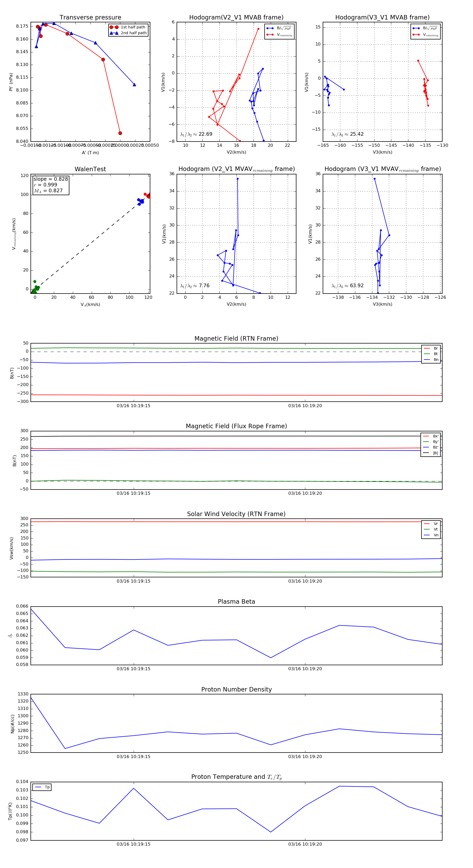
Task: Click '03/16 10:19:20' tick under Magnetic Field RTN plot
Action: tap(305, 406)
